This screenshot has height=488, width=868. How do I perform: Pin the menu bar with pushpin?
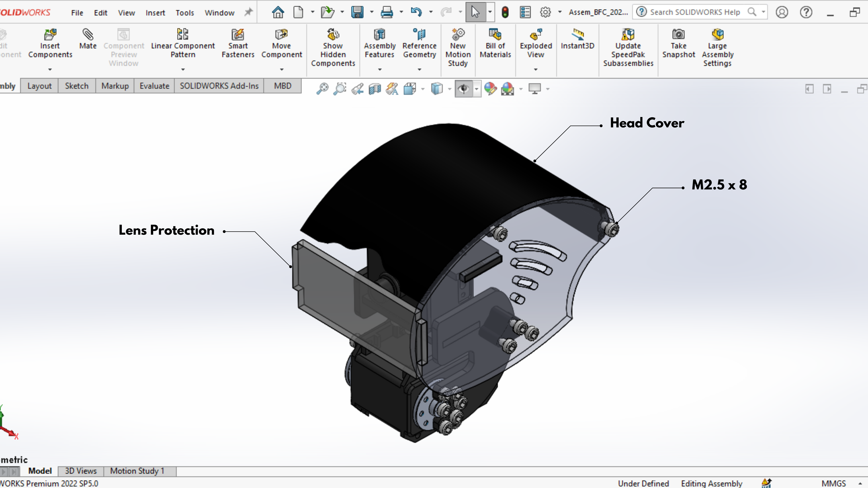(x=248, y=12)
